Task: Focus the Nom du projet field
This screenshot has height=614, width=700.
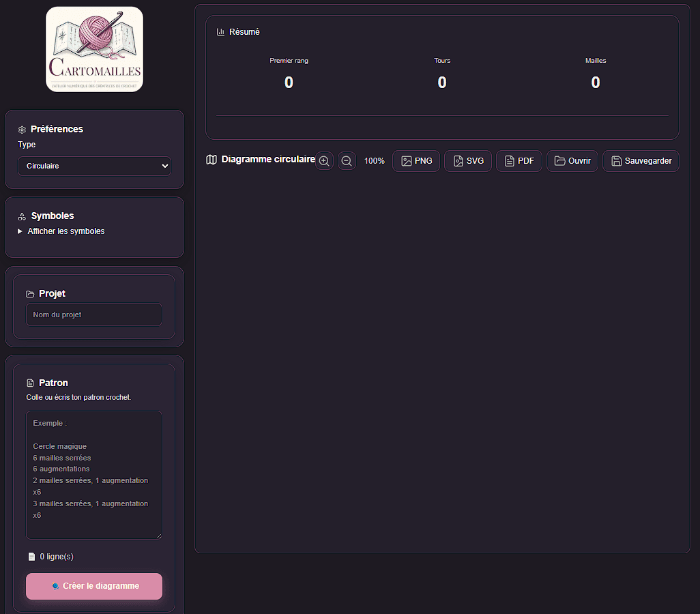Action: tap(94, 315)
